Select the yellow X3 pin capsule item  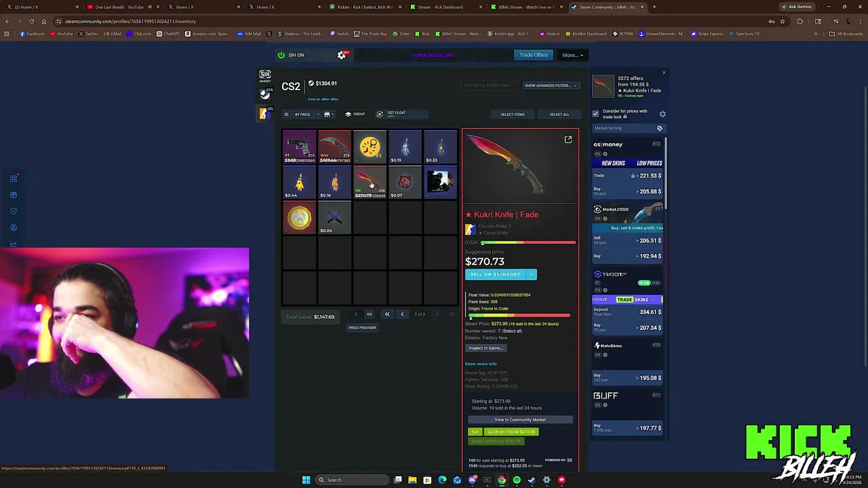pos(370,147)
